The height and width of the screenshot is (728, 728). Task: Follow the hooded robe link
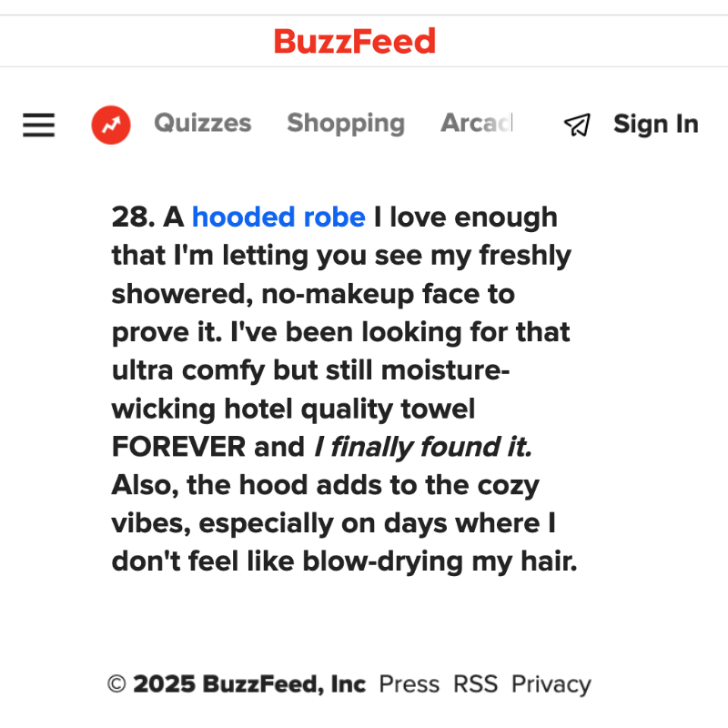(x=278, y=217)
